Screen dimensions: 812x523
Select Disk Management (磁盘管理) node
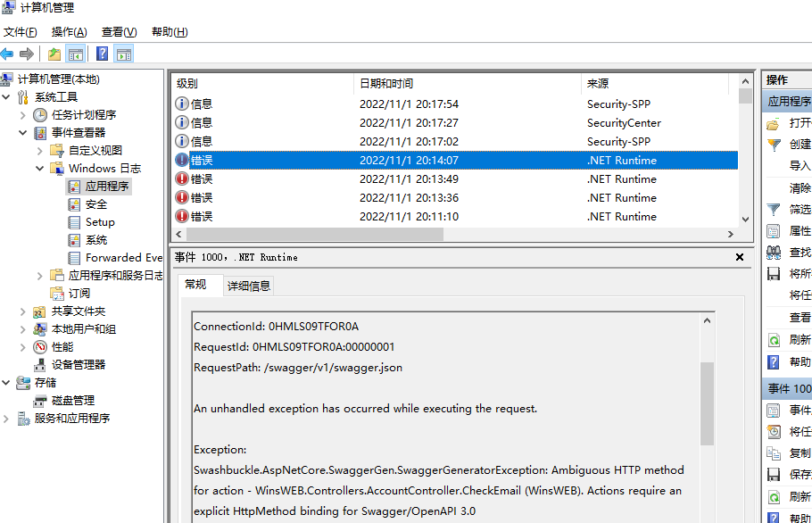pyautogui.click(x=72, y=400)
